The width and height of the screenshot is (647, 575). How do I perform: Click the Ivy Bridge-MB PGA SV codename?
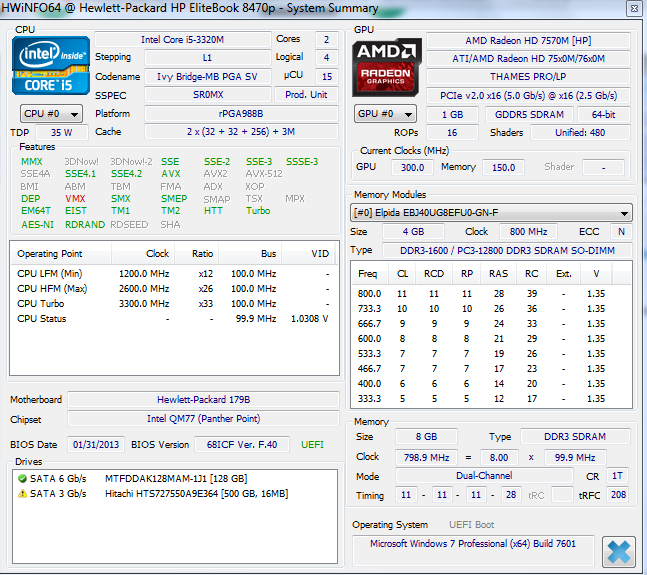click(208, 77)
